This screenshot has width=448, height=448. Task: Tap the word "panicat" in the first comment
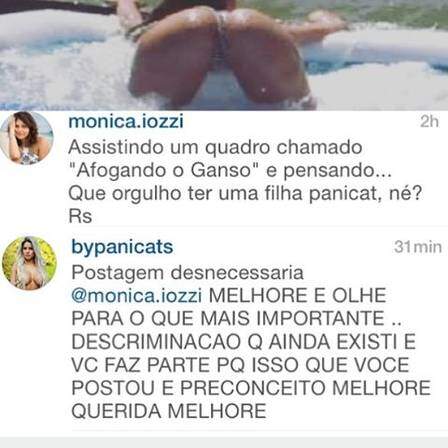coord(344,194)
